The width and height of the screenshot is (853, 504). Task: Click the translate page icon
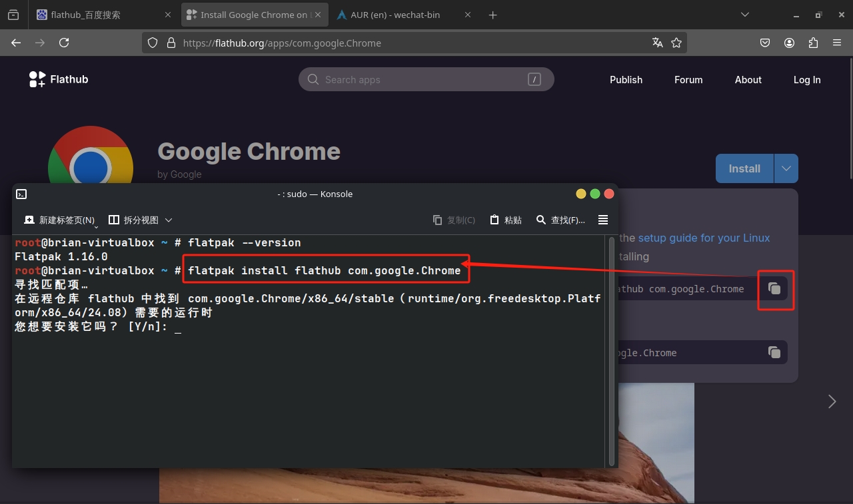click(x=658, y=43)
